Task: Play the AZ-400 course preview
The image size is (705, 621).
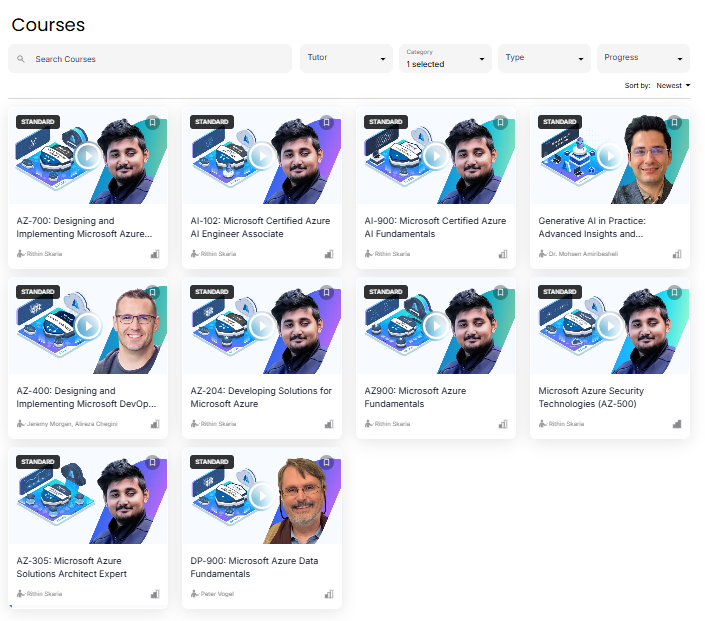Action: click(88, 326)
